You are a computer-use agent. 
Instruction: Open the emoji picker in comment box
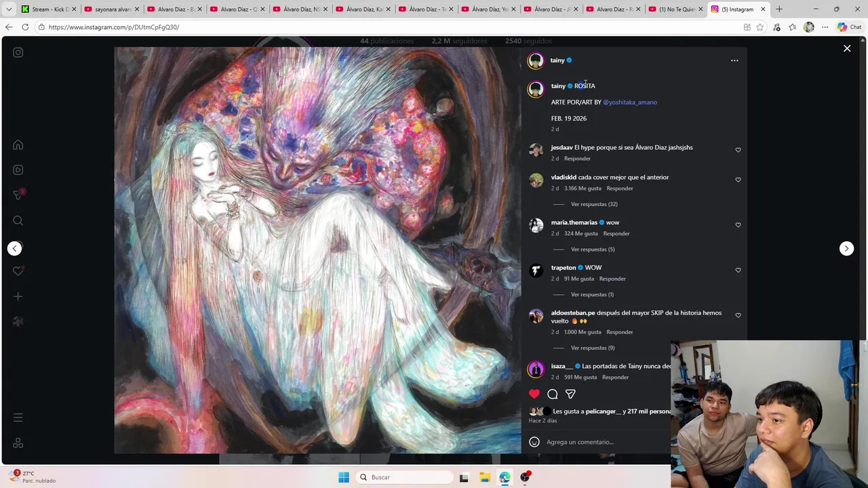point(534,442)
